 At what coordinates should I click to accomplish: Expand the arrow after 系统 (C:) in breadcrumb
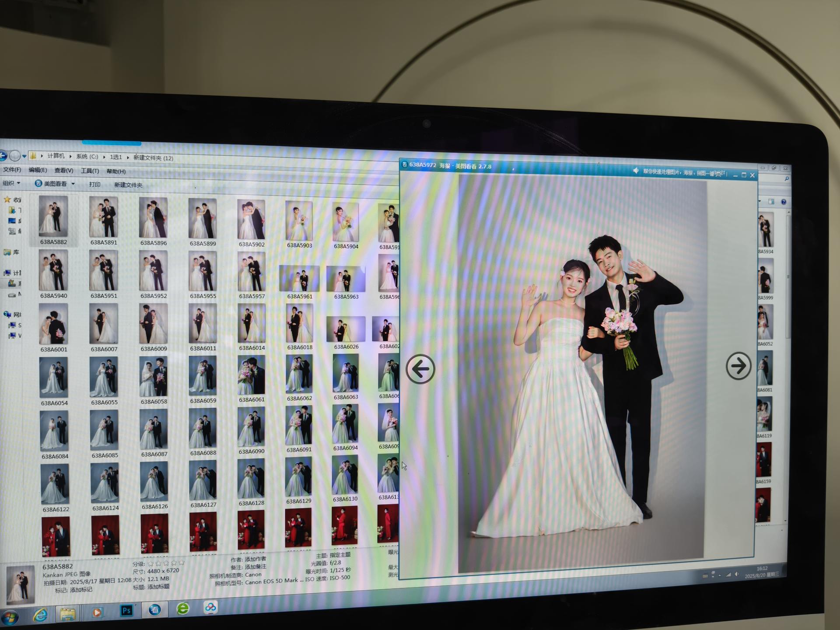point(104,157)
